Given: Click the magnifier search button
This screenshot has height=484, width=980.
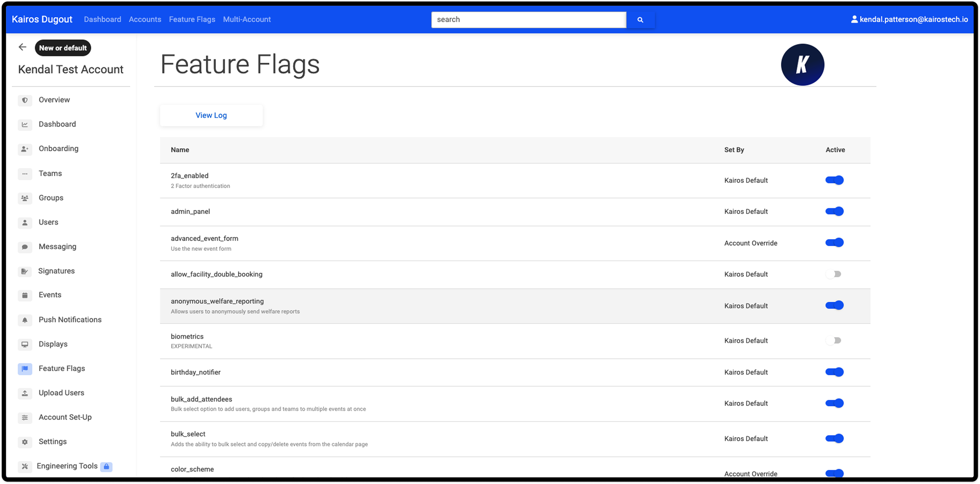Looking at the screenshot, I should (x=640, y=20).
